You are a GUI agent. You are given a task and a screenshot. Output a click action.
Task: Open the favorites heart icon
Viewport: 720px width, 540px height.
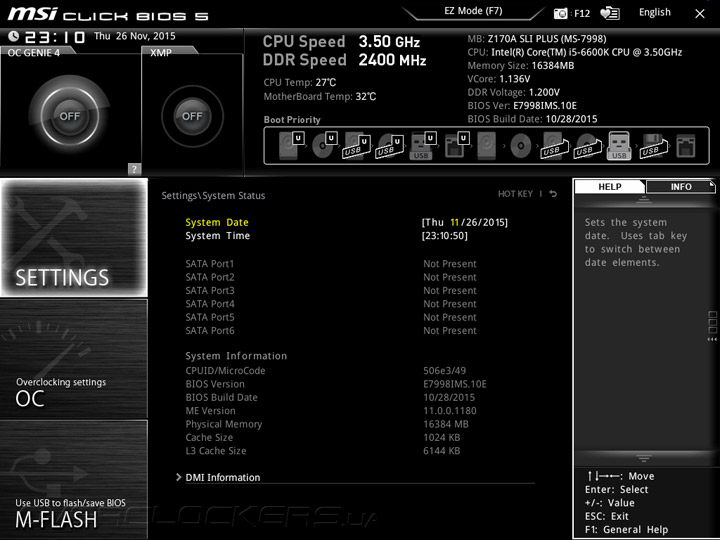click(610, 13)
